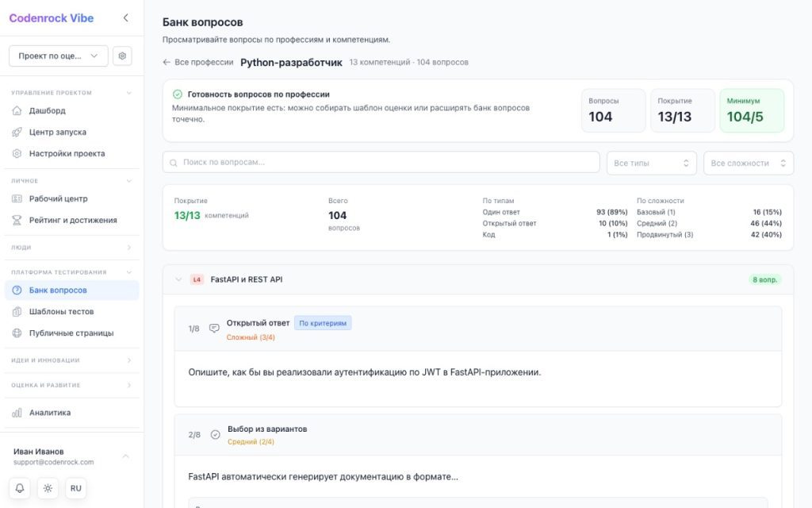Open Публичные страницы menu item
Image resolution: width=812 pixels, height=508 pixels.
(x=72, y=333)
